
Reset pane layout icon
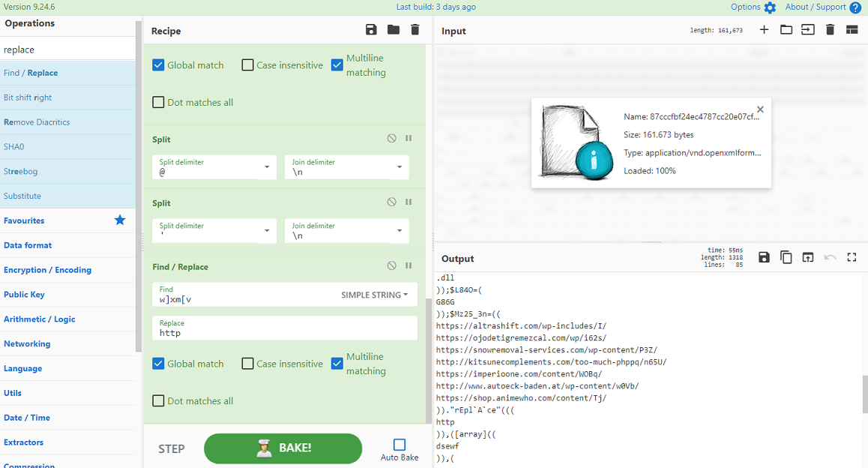point(852,30)
